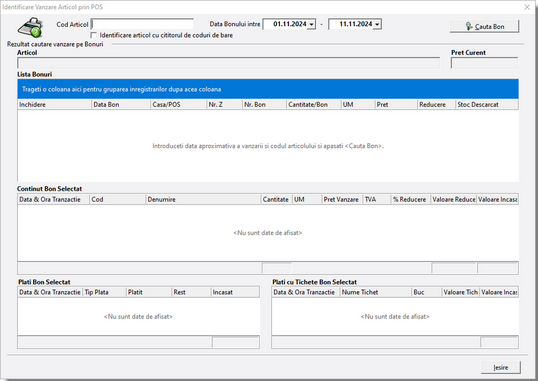538x381 pixels.
Task: Click the TVA column header
Action: pos(377,199)
